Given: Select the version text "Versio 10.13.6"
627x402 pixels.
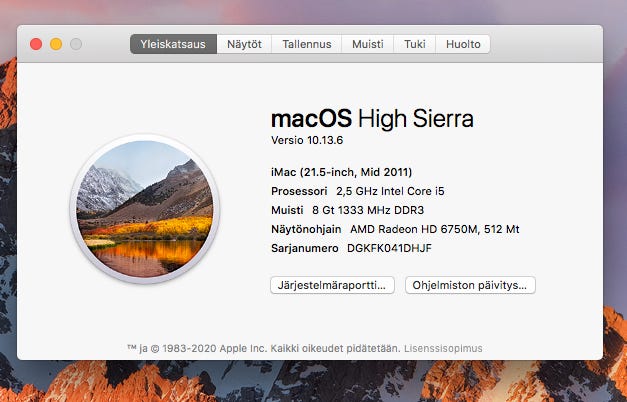Looking at the screenshot, I should pyautogui.click(x=307, y=140).
